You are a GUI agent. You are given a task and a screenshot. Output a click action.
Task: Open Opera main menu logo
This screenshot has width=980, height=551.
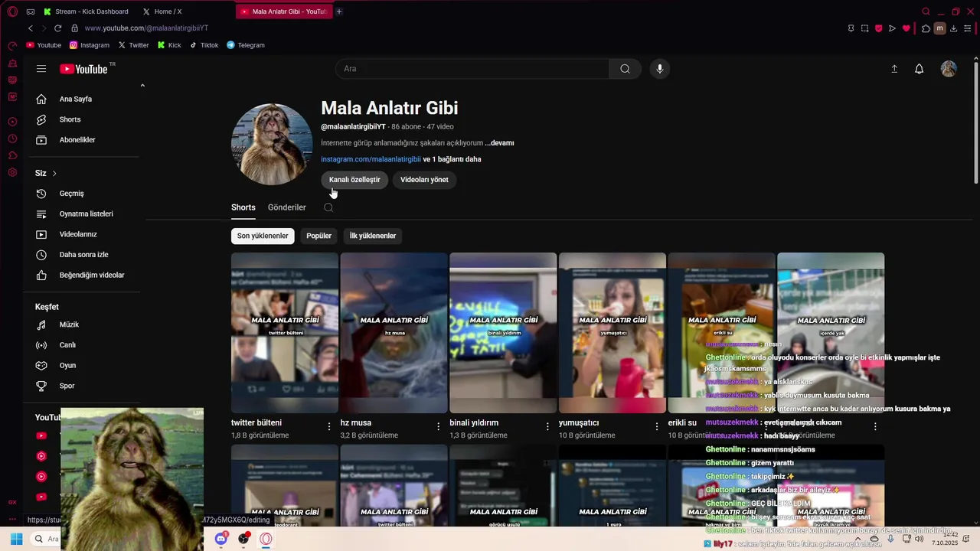click(12, 11)
